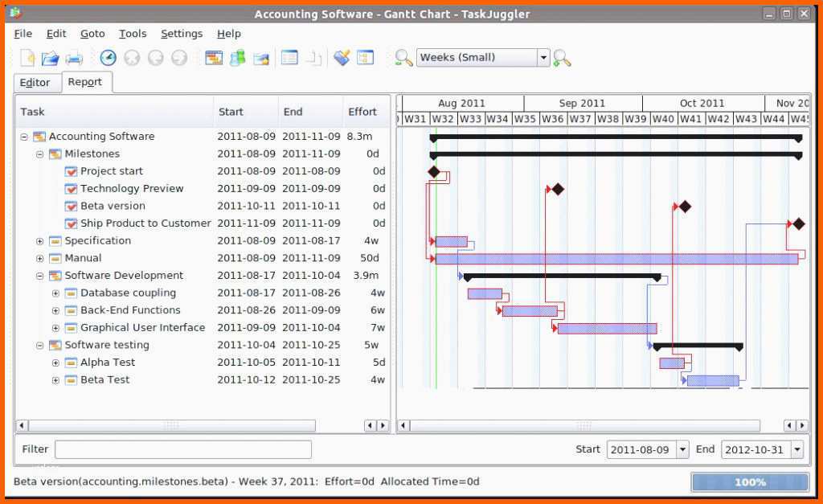Click the Start column header
This screenshot has width=823, height=504.
(x=231, y=112)
